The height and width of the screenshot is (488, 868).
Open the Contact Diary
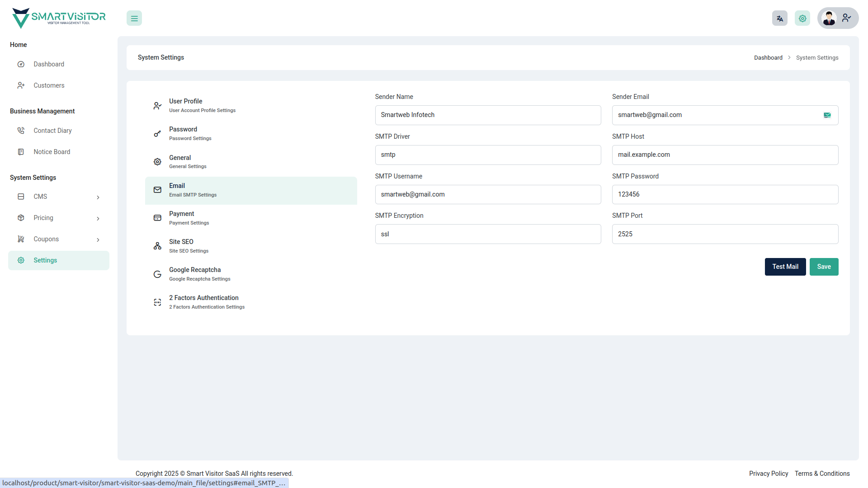[52, 130]
